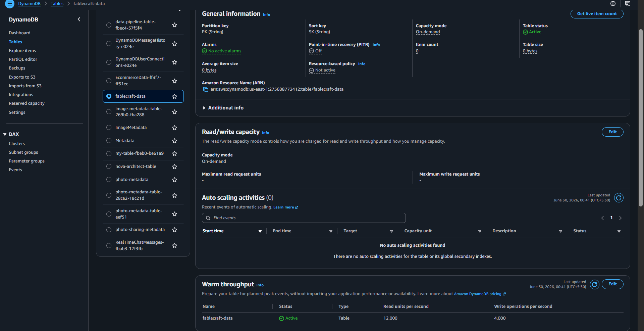Click the Get live item count button

[x=597, y=14]
